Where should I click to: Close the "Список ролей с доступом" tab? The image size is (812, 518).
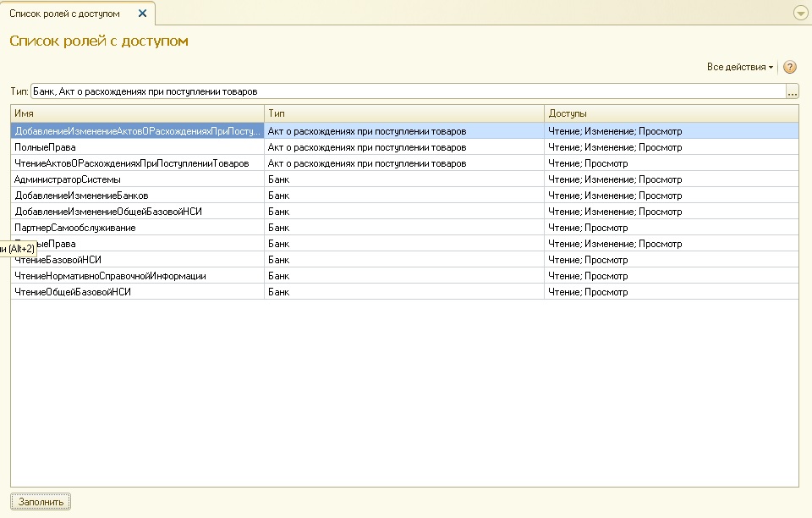pos(142,14)
